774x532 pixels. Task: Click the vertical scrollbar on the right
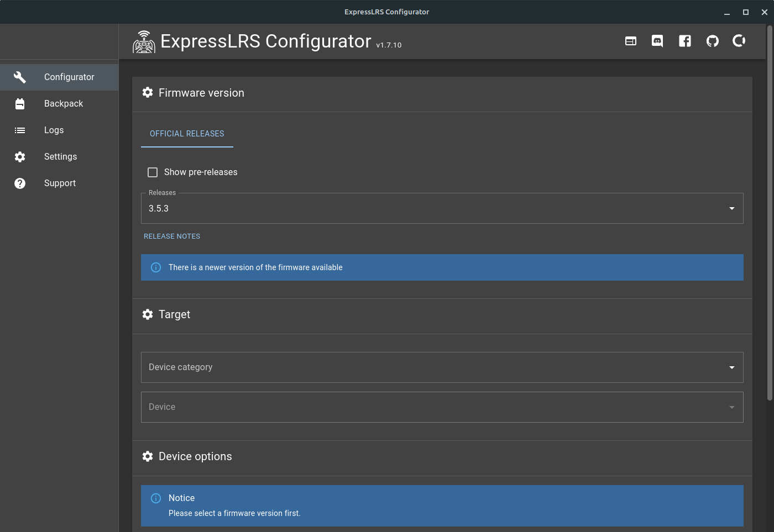[x=770, y=213]
